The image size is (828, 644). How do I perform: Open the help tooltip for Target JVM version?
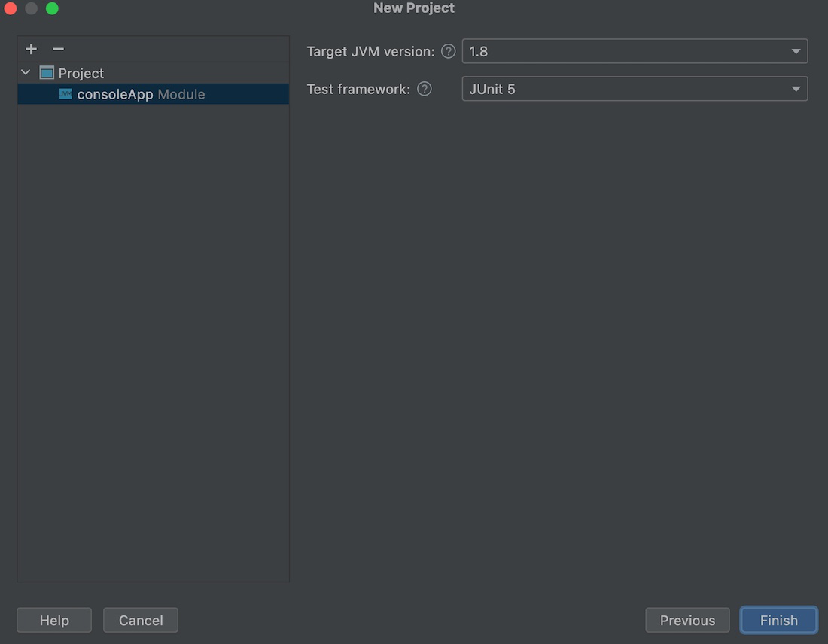(x=449, y=51)
